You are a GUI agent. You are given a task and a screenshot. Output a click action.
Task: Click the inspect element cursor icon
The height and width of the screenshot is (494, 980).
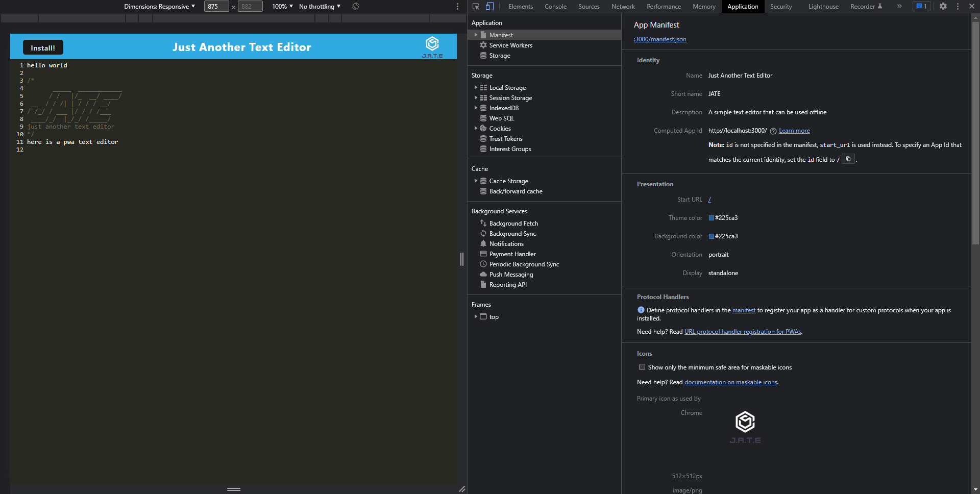475,6
